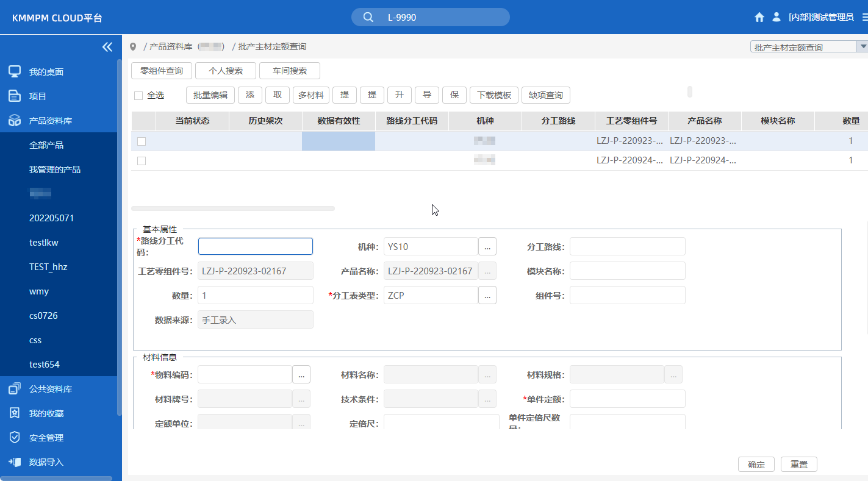Image resolution: width=868 pixels, height=481 pixels.
Task: Click the hamburger menu icon at top right
Action: (x=861, y=17)
